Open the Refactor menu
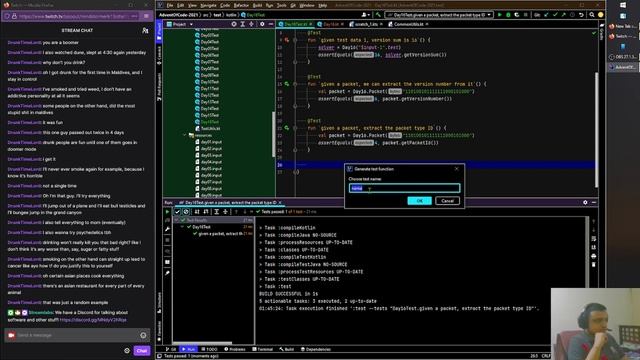 [241, 5]
